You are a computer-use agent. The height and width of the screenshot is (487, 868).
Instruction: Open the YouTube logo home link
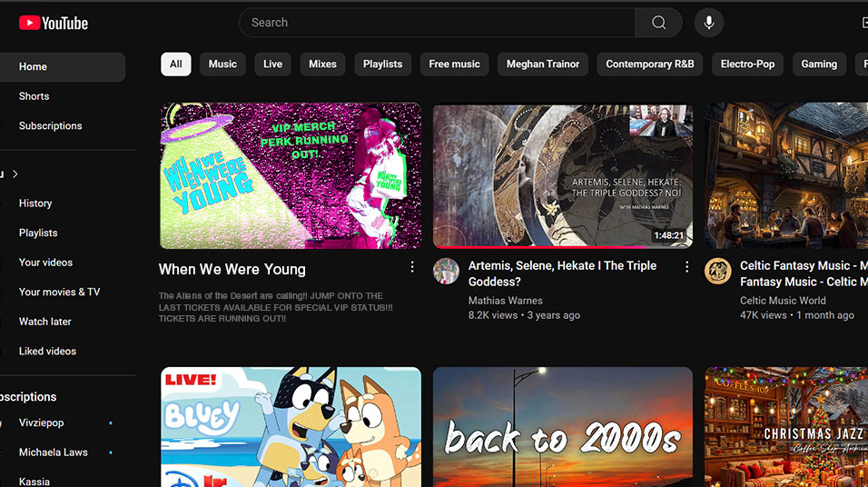coord(54,23)
